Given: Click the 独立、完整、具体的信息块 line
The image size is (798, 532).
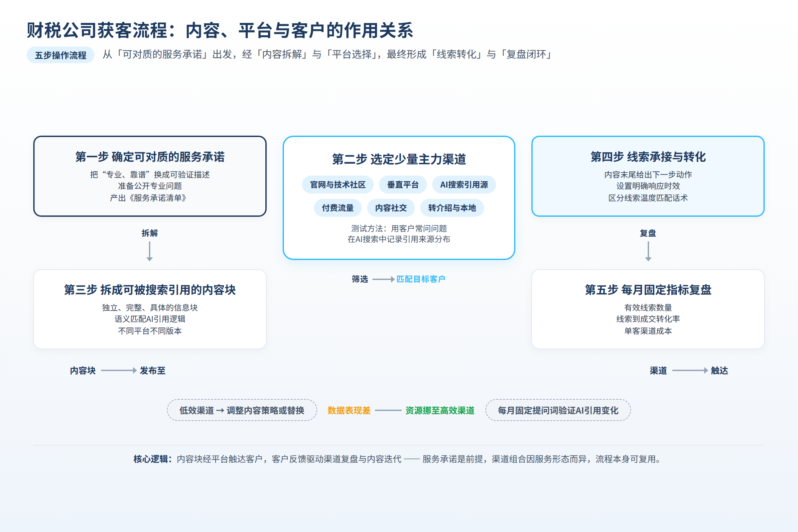Looking at the screenshot, I should tap(150, 307).
